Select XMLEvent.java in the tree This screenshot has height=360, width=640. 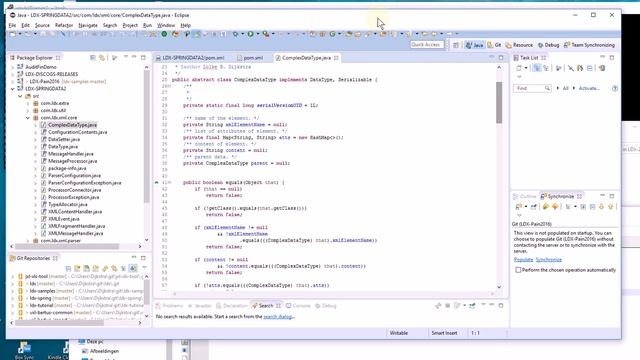point(64,219)
